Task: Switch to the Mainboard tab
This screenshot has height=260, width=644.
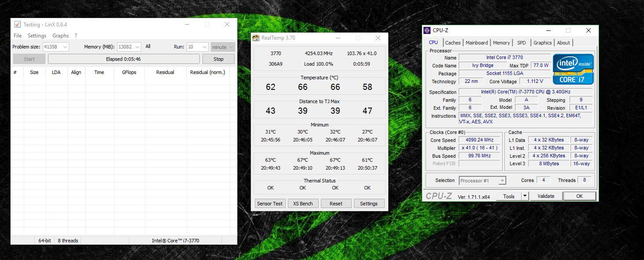Action: (477, 43)
